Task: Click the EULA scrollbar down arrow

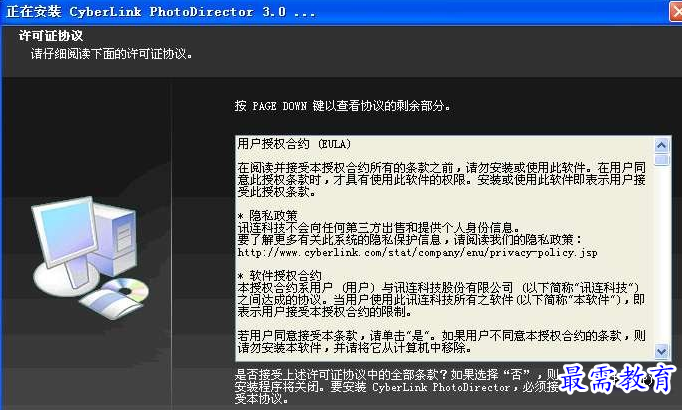Action: point(662,351)
